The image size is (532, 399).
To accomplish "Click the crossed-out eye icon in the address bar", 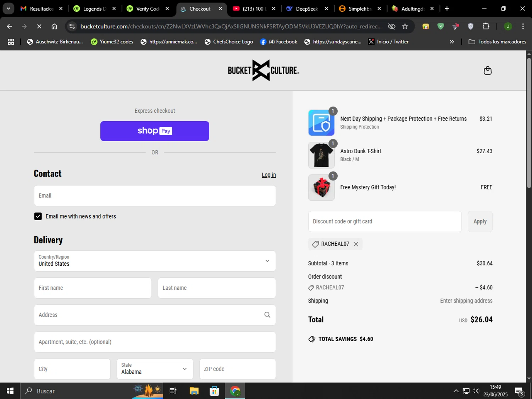I will point(392,26).
